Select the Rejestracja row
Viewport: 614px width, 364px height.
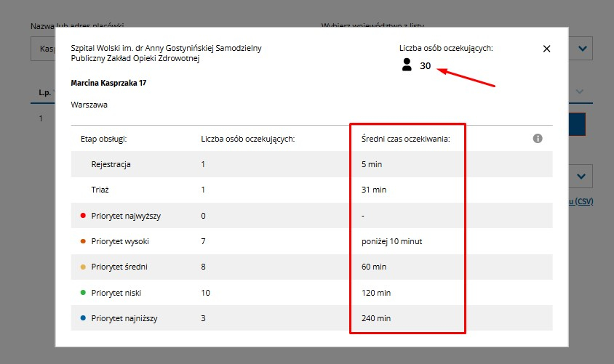point(311,164)
